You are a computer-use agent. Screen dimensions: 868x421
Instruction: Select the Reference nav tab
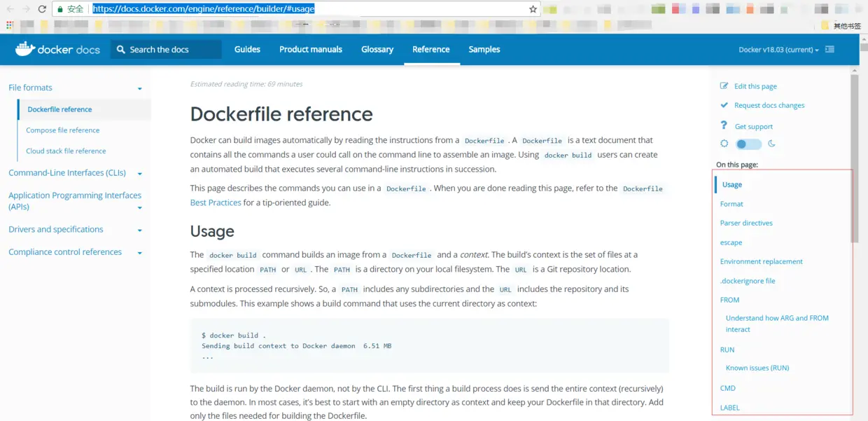coord(431,49)
